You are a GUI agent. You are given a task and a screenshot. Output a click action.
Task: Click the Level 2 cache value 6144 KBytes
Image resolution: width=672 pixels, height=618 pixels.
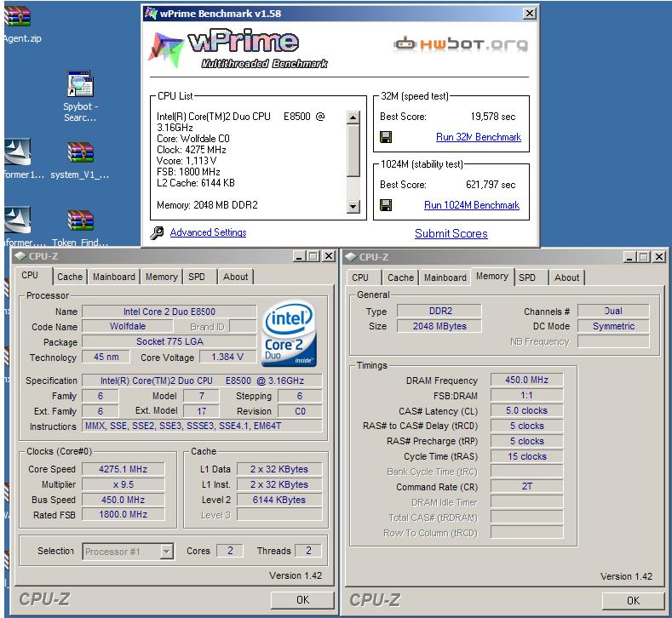pos(279,500)
